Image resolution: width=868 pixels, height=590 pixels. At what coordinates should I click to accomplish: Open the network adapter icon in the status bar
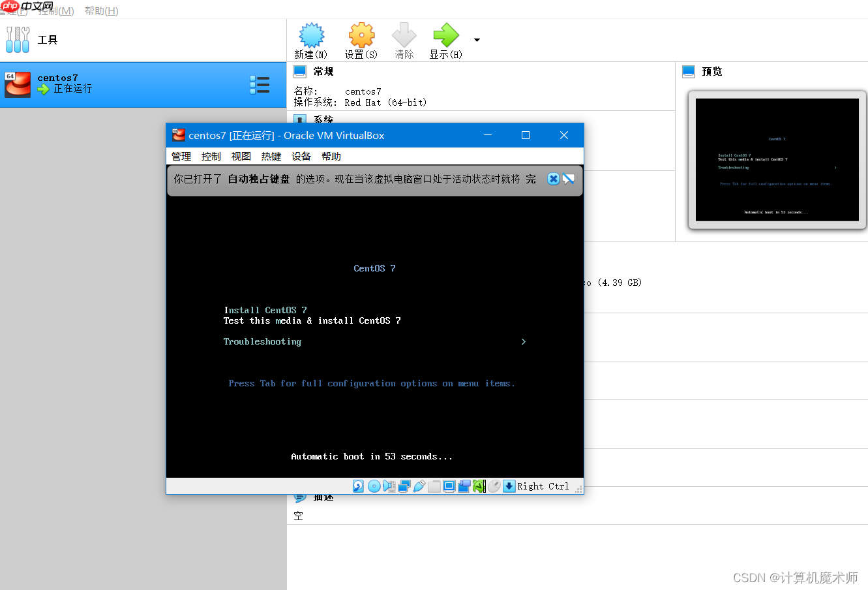pos(404,486)
